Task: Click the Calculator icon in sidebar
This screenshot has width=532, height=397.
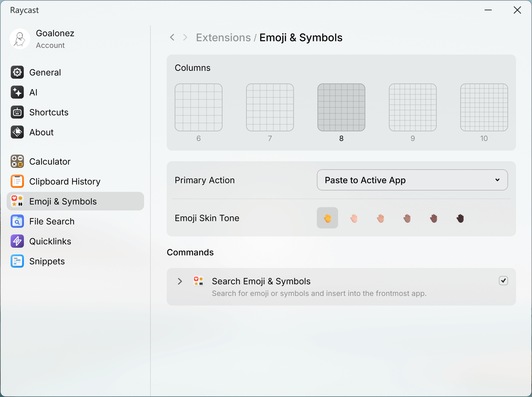Action: click(x=17, y=161)
